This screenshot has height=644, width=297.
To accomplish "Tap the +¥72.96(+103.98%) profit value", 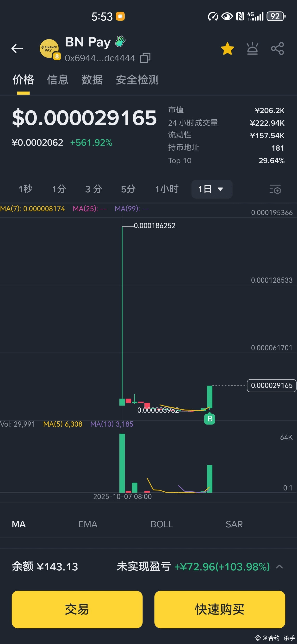I will pyautogui.click(x=222, y=567).
